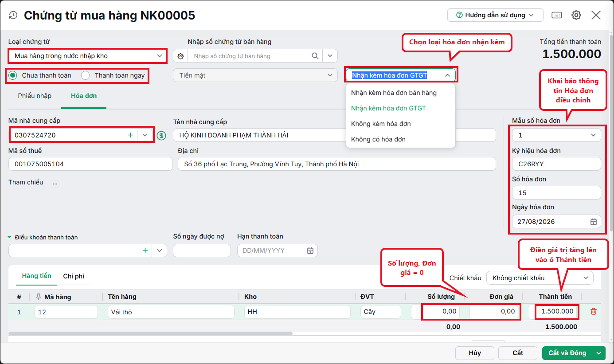Open the settings gear in the header

click(x=576, y=15)
